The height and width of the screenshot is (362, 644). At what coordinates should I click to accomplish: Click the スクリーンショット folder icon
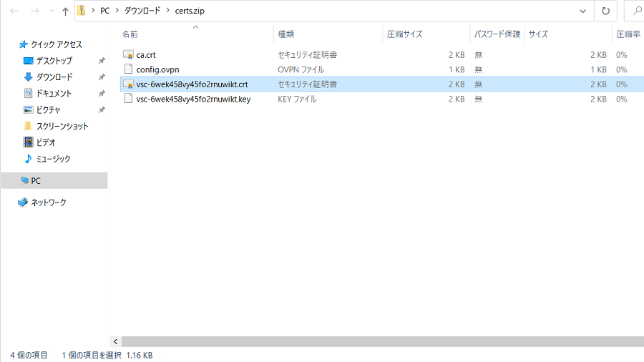pyautogui.click(x=28, y=126)
